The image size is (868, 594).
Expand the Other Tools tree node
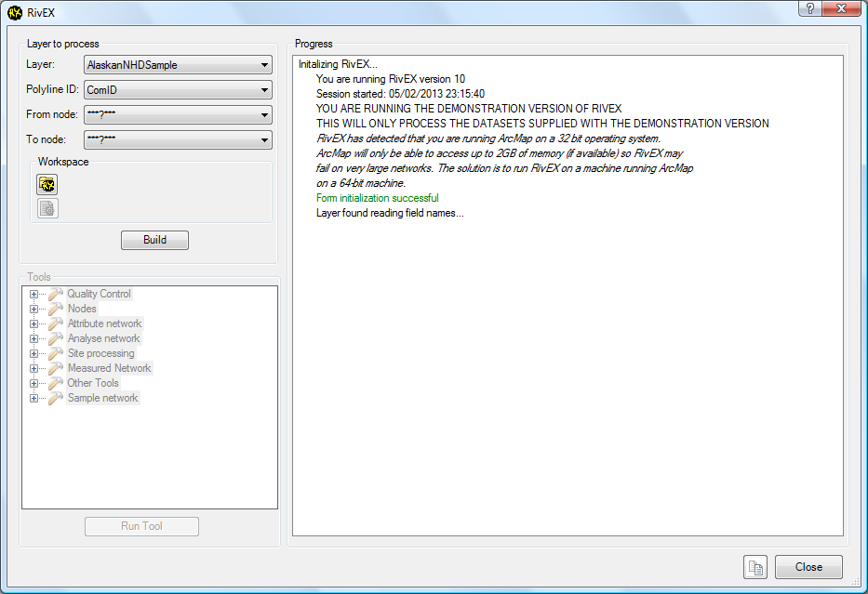coord(33,383)
